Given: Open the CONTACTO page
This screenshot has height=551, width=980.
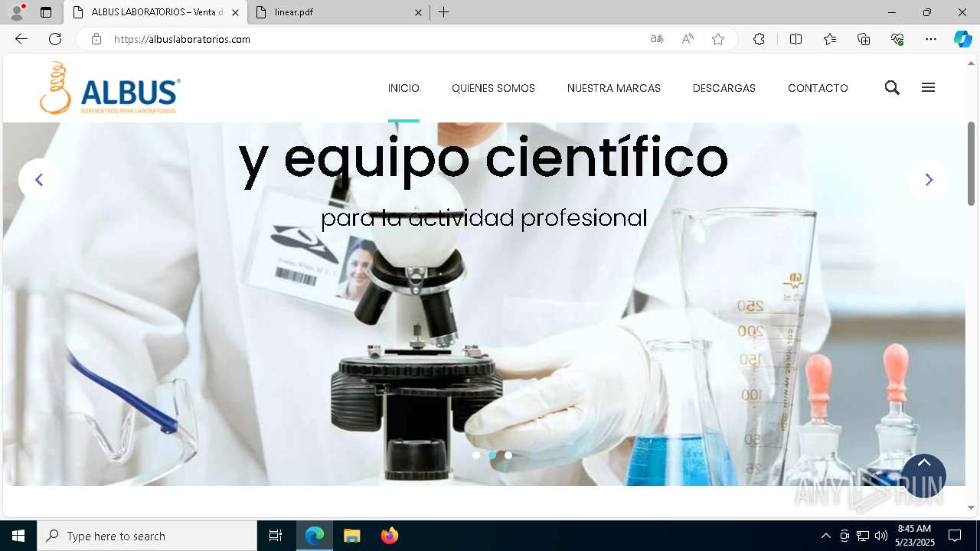Looking at the screenshot, I should point(818,88).
